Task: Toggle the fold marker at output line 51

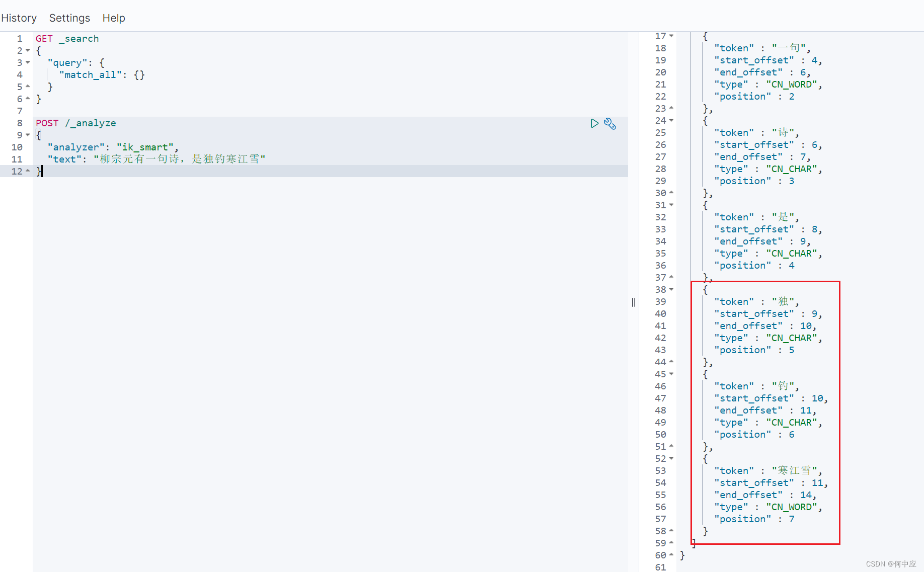Action: tap(671, 447)
